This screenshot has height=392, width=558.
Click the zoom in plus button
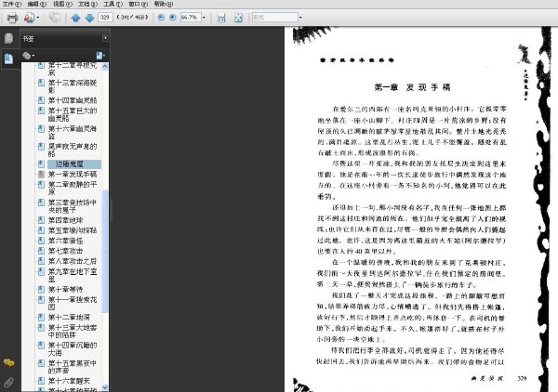click(x=173, y=17)
